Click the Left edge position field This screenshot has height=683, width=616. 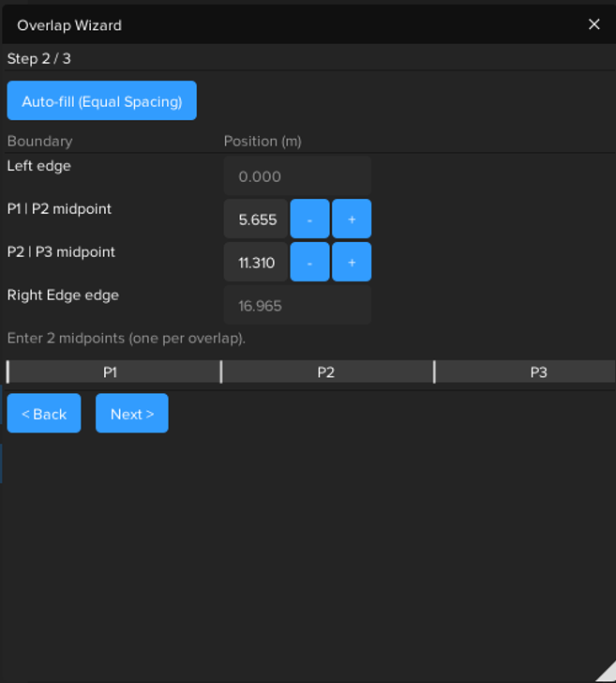[x=297, y=176]
